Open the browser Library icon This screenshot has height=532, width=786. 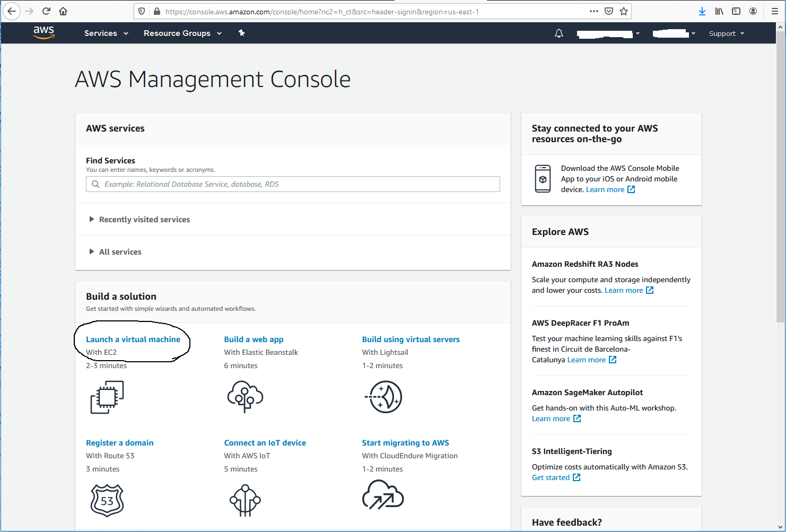coord(719,11)
